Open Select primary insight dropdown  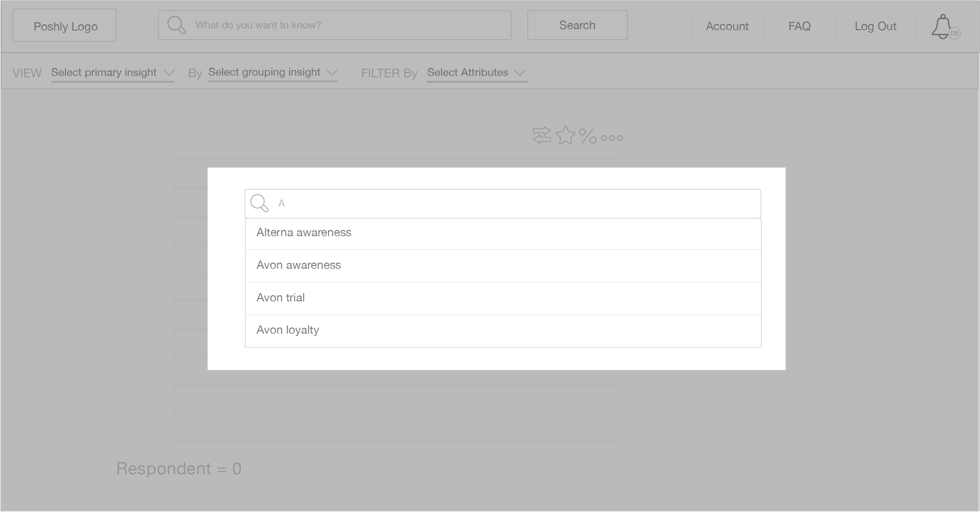click(x=113, y=73)
